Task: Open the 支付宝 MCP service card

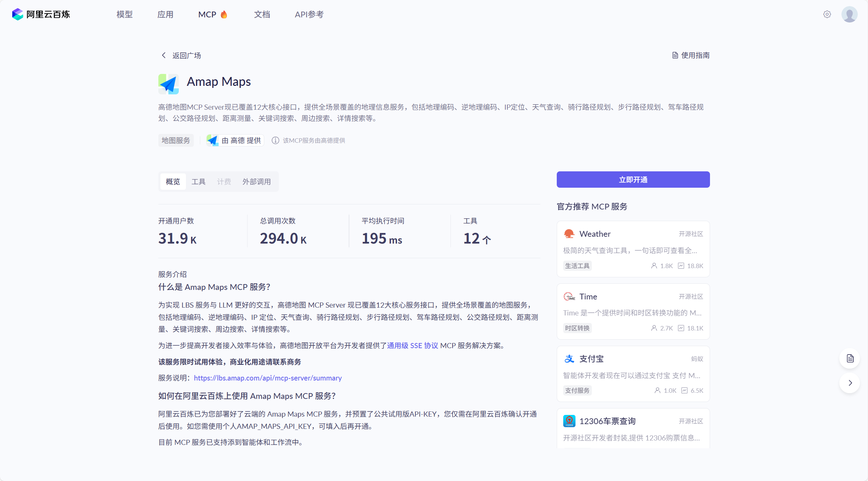Action: tap(633, 374)
